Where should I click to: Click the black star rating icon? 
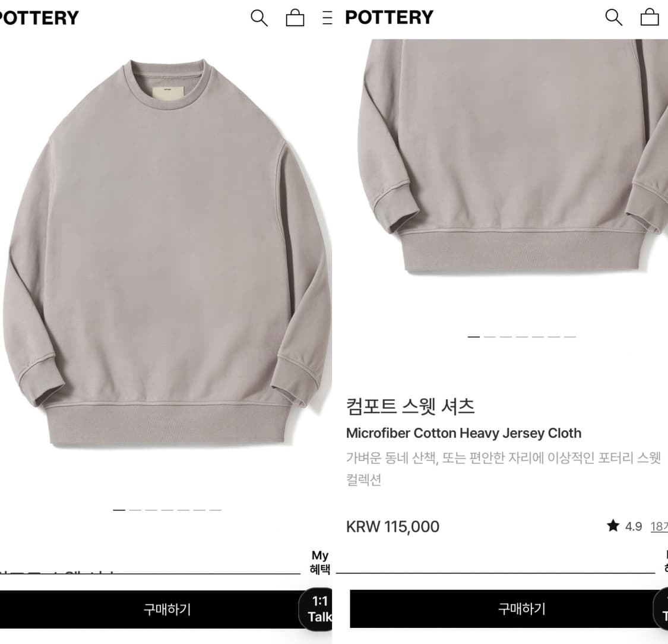coord(613,526)
